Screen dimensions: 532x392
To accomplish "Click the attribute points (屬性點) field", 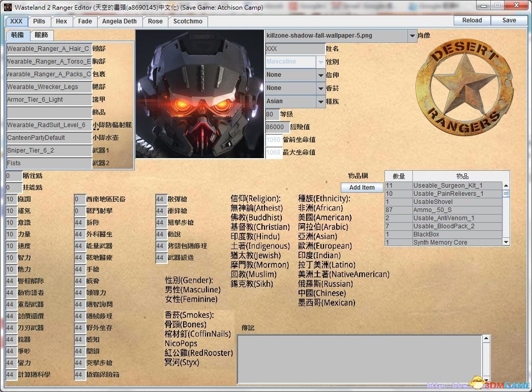I will tap(14, 176).
